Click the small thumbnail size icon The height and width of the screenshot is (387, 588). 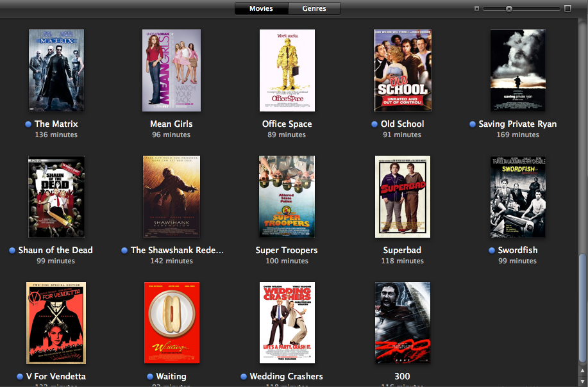pos(476,8)
